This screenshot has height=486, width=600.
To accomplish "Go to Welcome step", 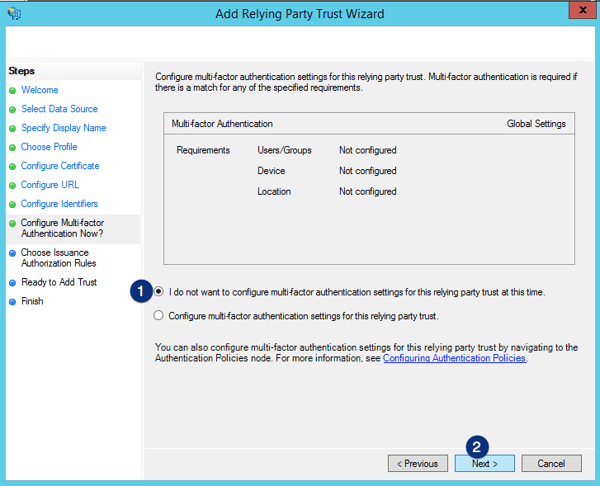I will [x=40, y=90].
